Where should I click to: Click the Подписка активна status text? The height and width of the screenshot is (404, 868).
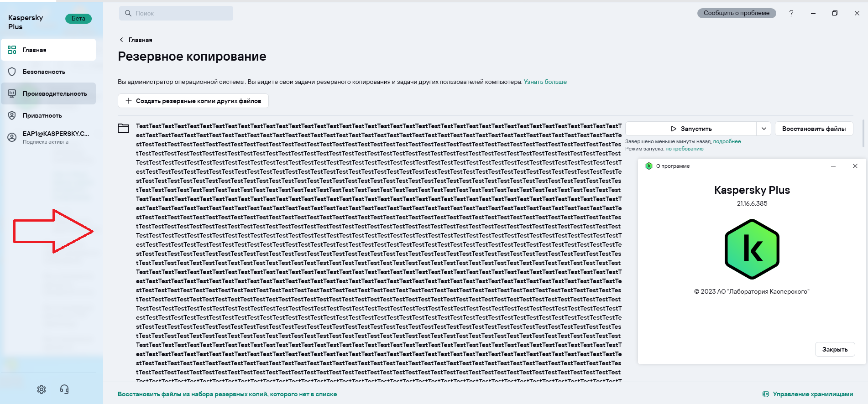click(x=46, y=142)
